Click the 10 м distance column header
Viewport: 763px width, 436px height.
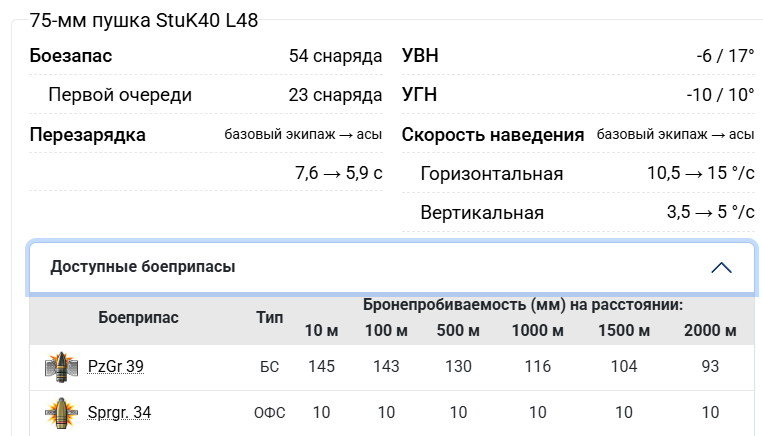point(321,331)
